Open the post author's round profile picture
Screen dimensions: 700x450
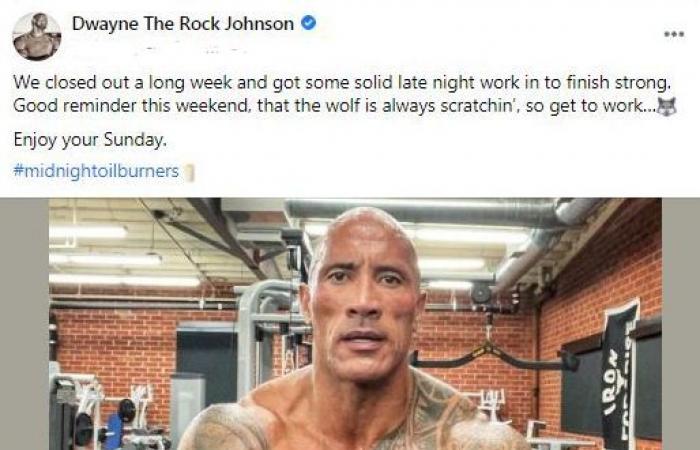(x=37, y=36)
